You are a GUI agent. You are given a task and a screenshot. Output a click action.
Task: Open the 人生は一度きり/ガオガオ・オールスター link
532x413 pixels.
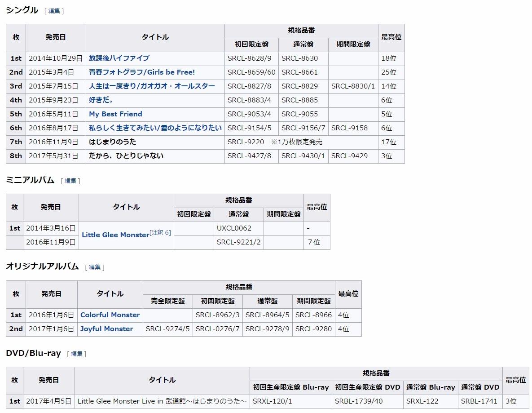click(x=152, y=86)
